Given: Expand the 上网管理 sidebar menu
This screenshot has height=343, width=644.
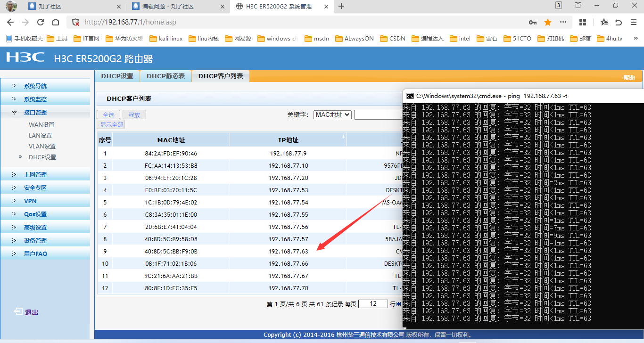Looking at the screenshot, I should point(35,175).
